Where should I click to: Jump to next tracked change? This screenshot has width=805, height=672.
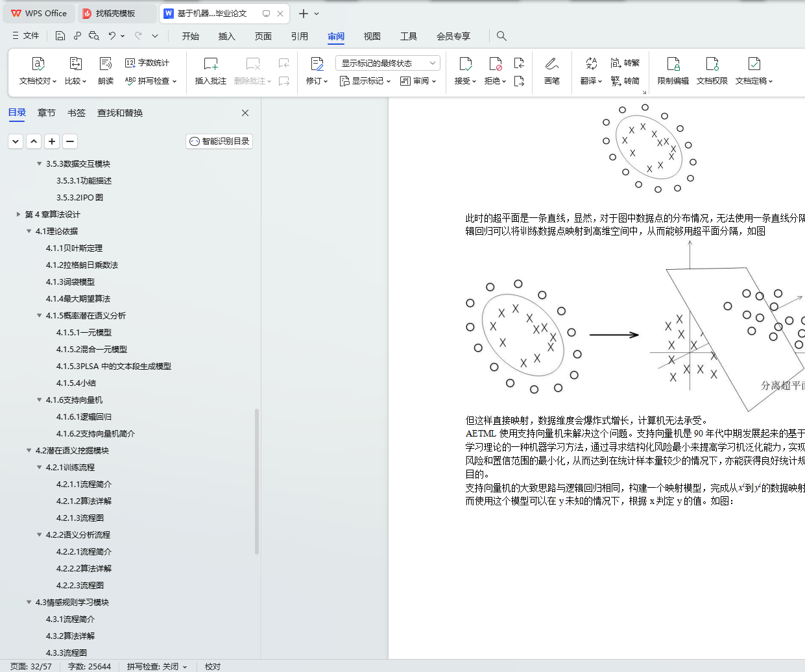519,81
